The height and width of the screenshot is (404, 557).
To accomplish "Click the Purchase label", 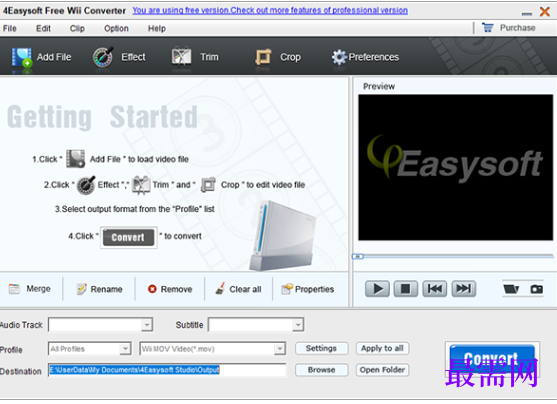I will [x=518, y=28].
